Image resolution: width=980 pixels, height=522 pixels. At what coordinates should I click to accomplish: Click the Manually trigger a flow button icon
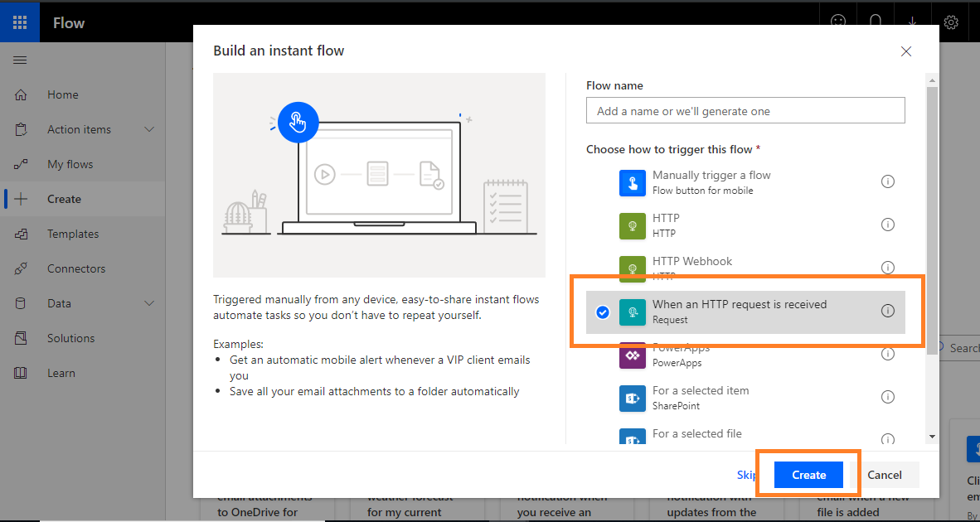pyautogui.click(x=633, y=183)
